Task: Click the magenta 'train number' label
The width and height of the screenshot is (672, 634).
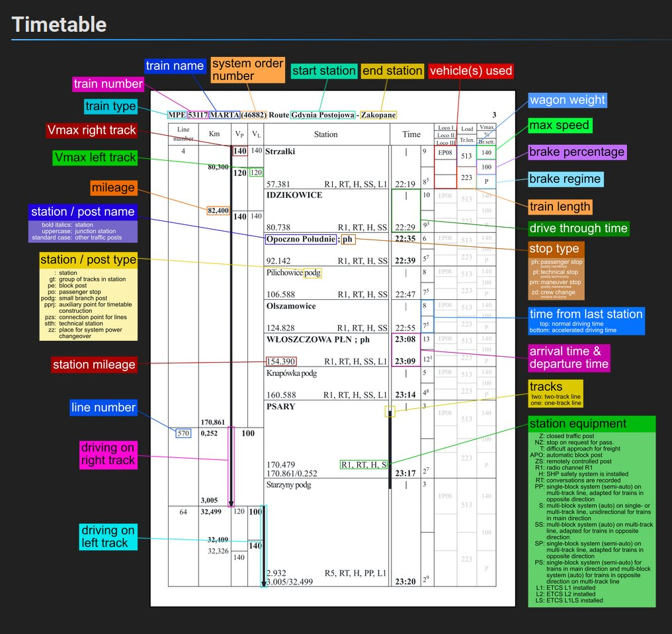Action: pos(108,84)
